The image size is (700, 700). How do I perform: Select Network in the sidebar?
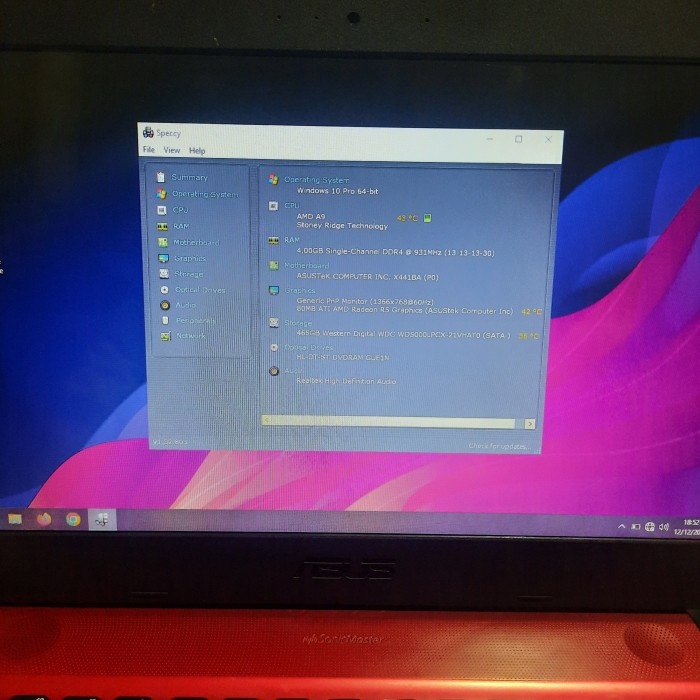pos(191,336)
